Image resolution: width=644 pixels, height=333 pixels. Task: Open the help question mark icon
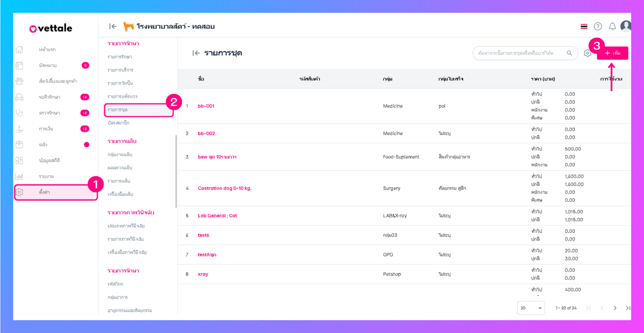pos(598,26)
